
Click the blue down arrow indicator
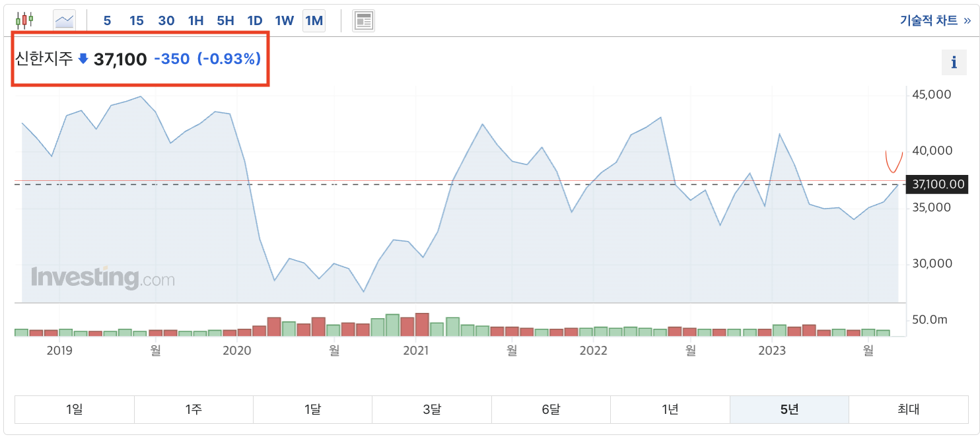pos(83,59)
